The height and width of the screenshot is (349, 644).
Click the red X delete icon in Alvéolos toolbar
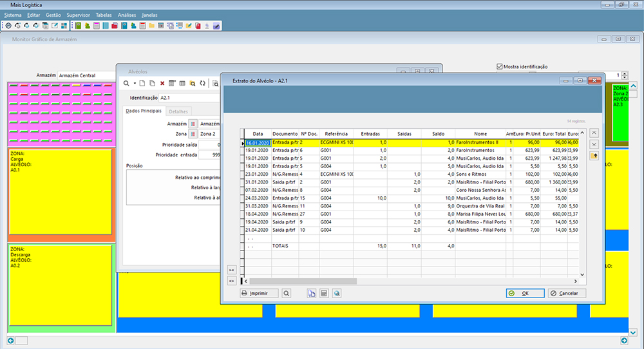(162, 83)
